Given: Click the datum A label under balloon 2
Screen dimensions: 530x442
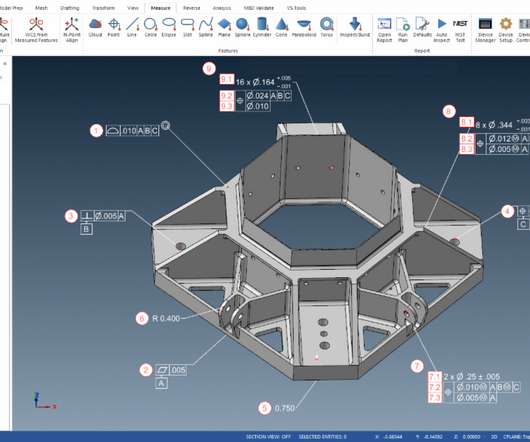Looking at the screenshot, I should pos(161,383).
